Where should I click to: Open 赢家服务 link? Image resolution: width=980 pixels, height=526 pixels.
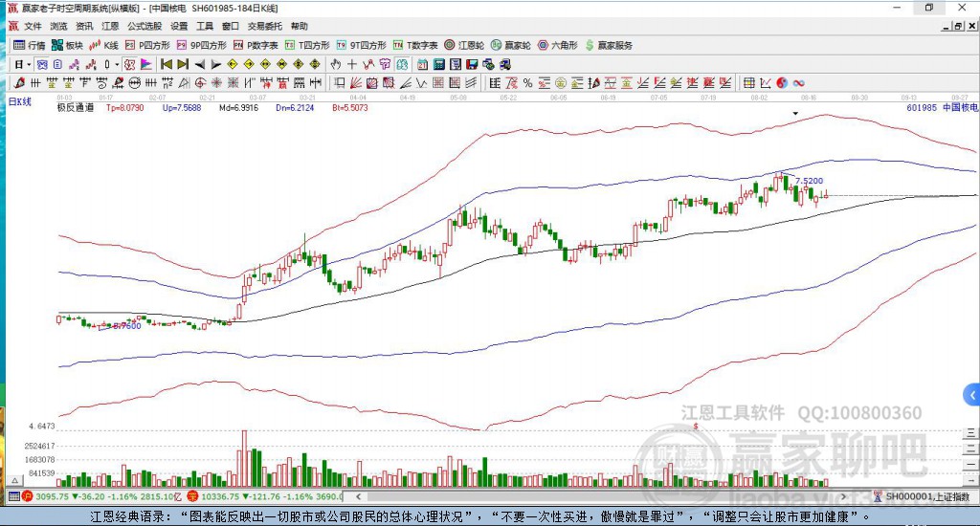[x=609, y=45]
